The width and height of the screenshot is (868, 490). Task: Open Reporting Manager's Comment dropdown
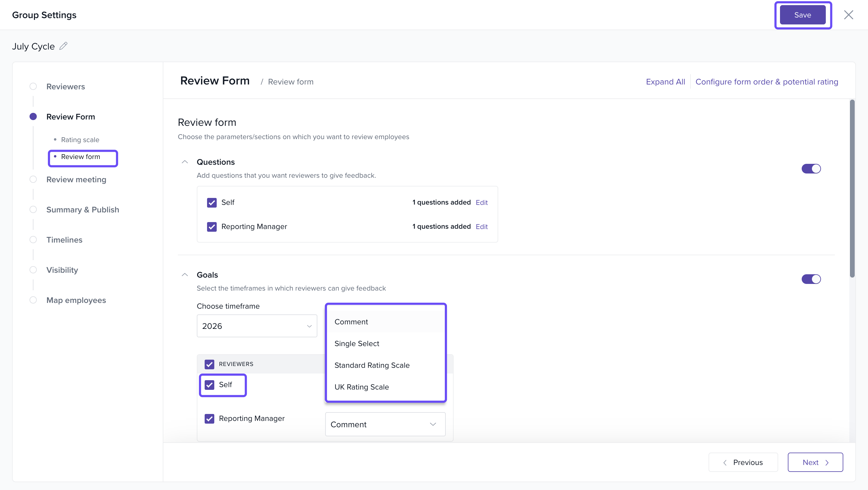coord(385,424)
